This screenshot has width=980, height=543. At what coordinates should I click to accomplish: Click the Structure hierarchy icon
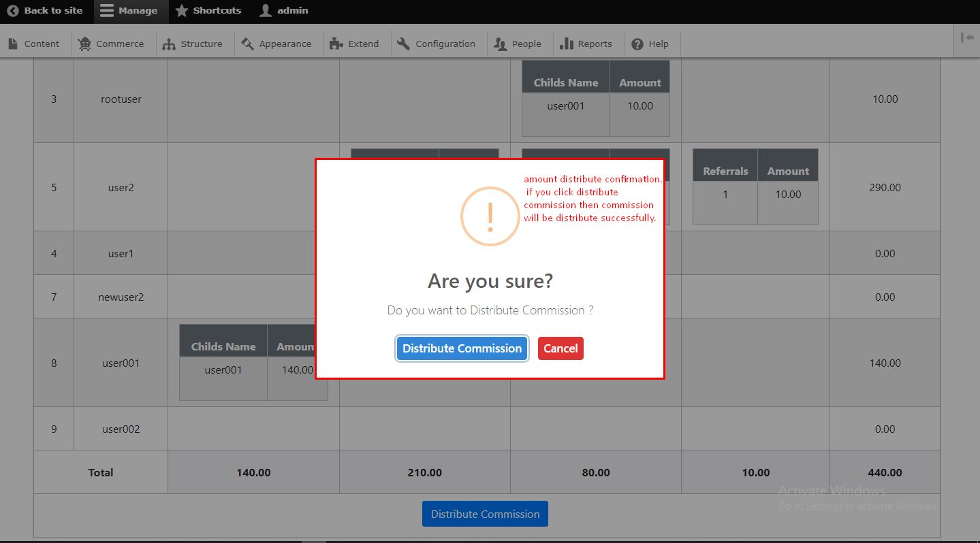click(x=169, y=44)
